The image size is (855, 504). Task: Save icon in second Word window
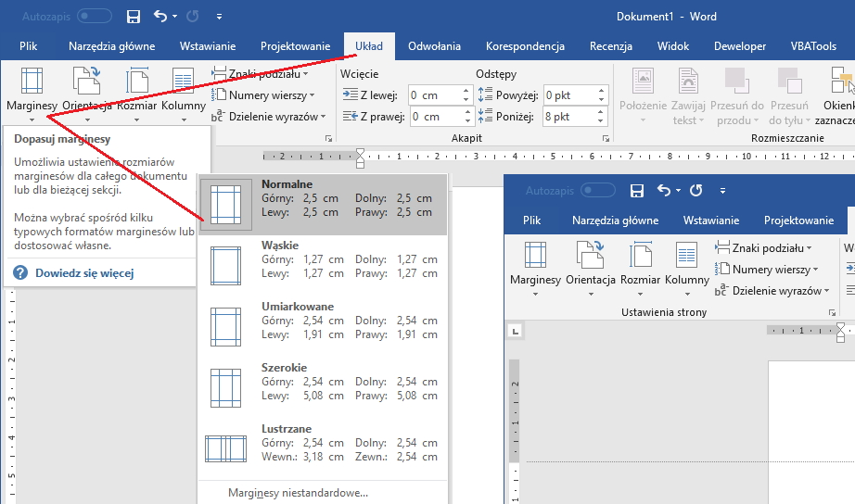click(x=637, y=190)
